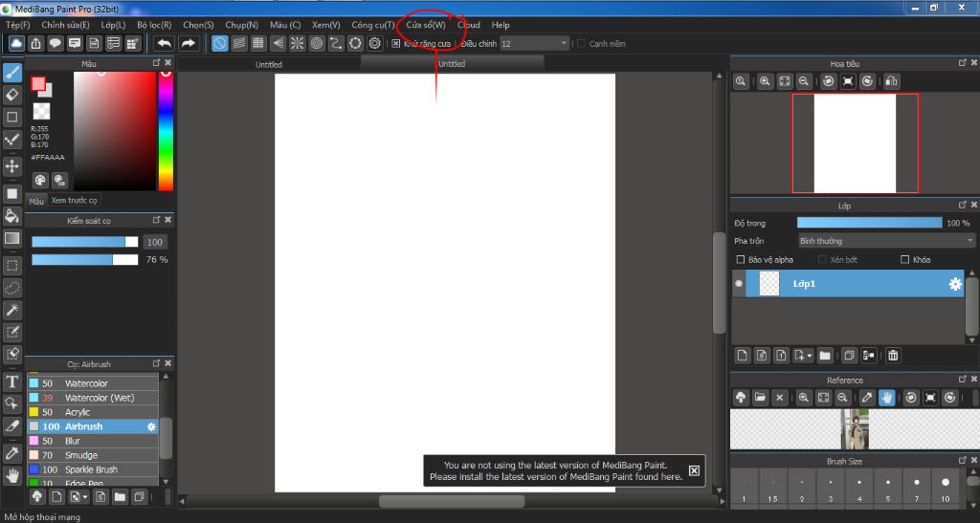The width and height of the screenshot is (980, 523).
Task: Add new layer in layer panel
Action: [742, 355]
